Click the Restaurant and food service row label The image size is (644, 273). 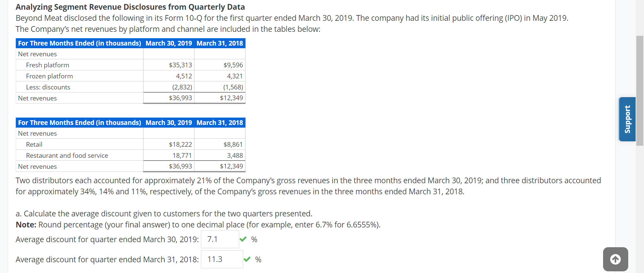click(67, 155)
